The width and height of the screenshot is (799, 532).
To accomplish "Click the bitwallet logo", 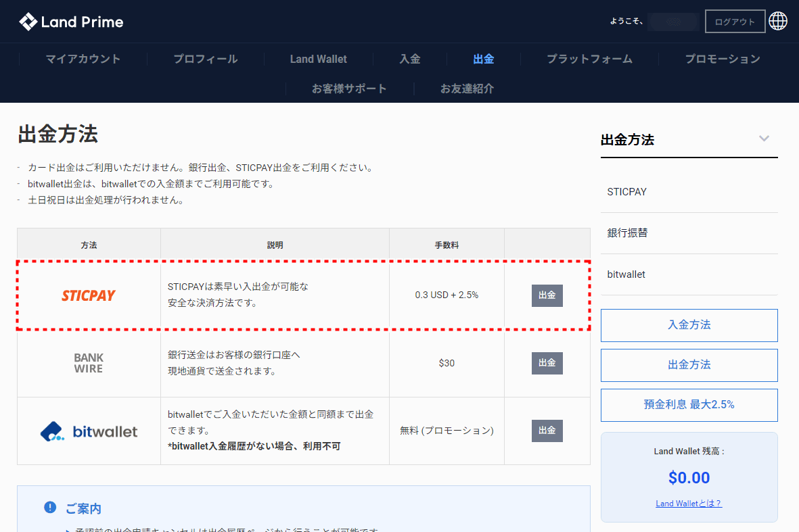I will [x=89, y=431].
